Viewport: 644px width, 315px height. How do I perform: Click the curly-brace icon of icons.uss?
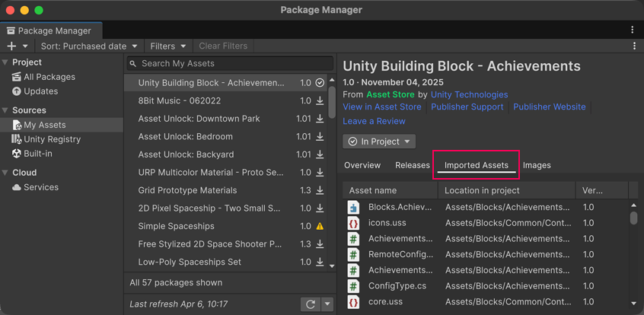[353, 223]
